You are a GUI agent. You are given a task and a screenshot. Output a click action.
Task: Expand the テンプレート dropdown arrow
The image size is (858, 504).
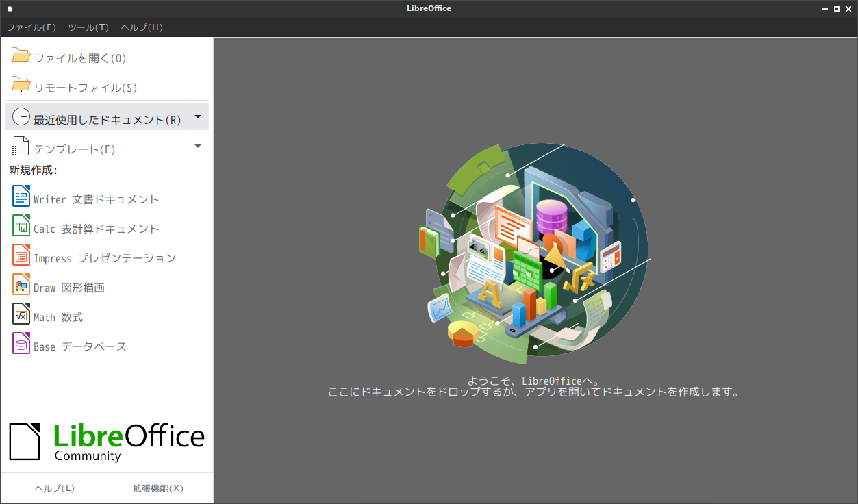pos(198,147)
